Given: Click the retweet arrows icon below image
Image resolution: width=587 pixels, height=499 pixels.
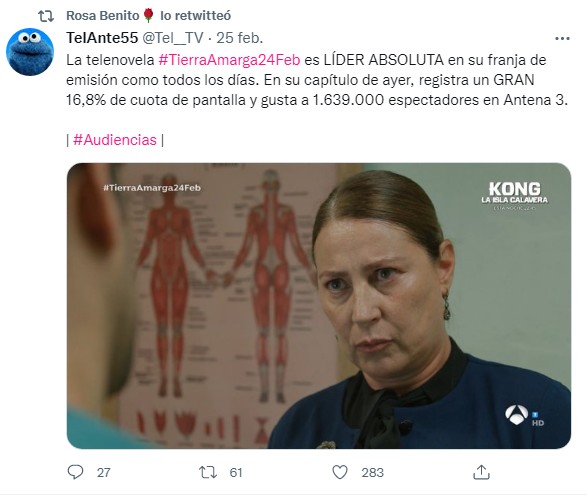Looking at the screenshot, I should 208,472.
